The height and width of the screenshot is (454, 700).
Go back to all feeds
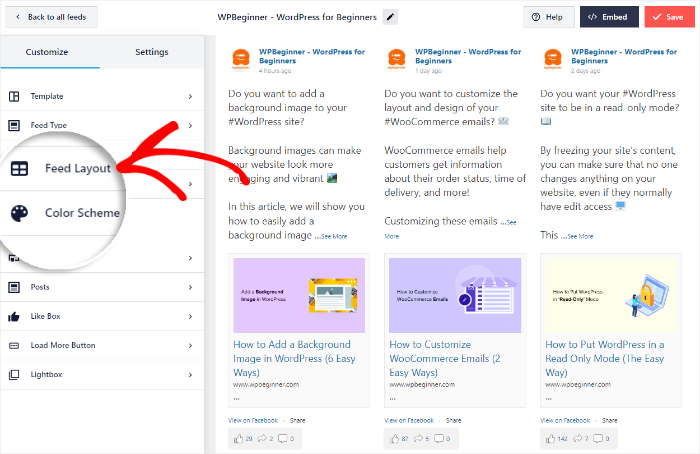click(x=49, y=17)
